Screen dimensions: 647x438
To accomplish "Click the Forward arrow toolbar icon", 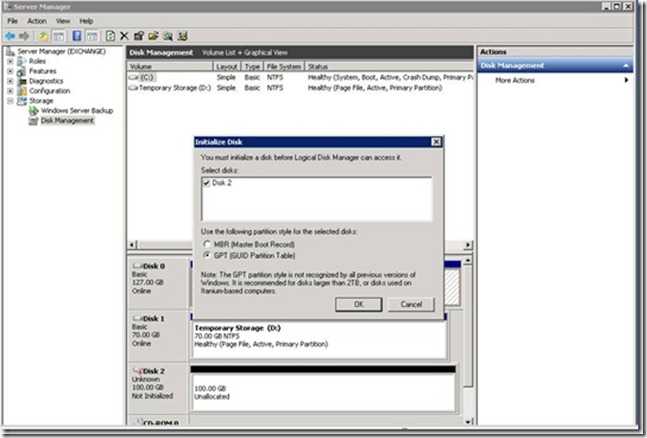I will pyautogui.click(x=24, y=36).
